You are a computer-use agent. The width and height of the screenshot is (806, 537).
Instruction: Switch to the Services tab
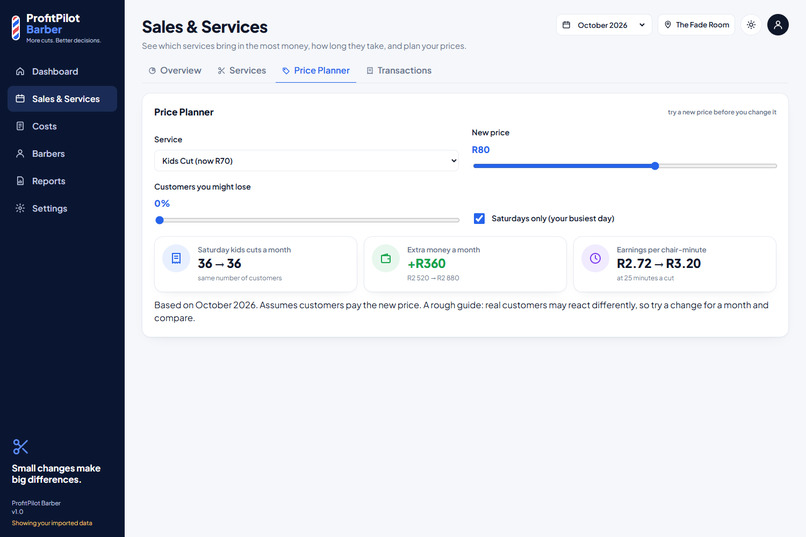coord(242,70)
